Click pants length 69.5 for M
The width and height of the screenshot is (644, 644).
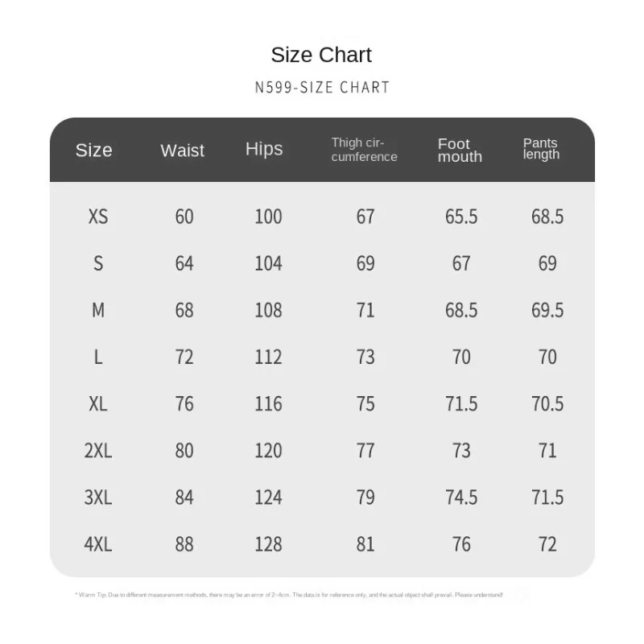coord(547,310)
